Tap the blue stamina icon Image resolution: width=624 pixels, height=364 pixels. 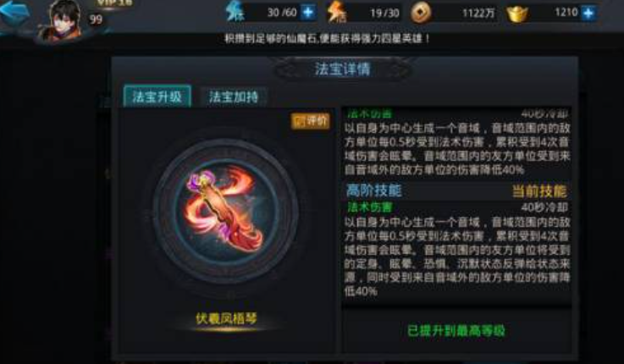235,12
